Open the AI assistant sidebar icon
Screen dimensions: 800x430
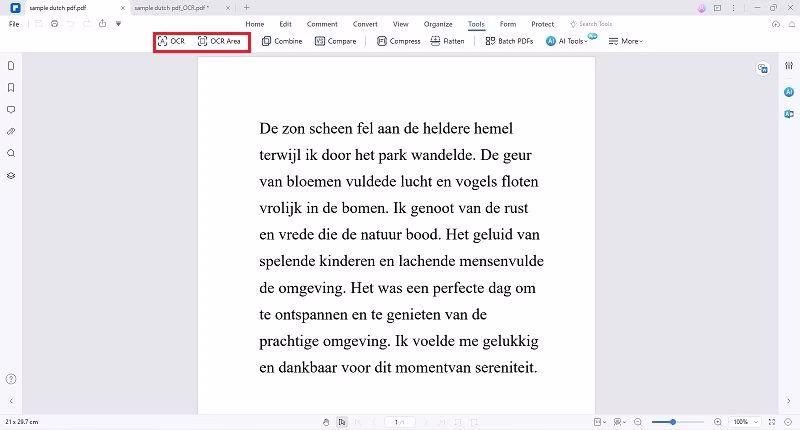tap(789, 92)
